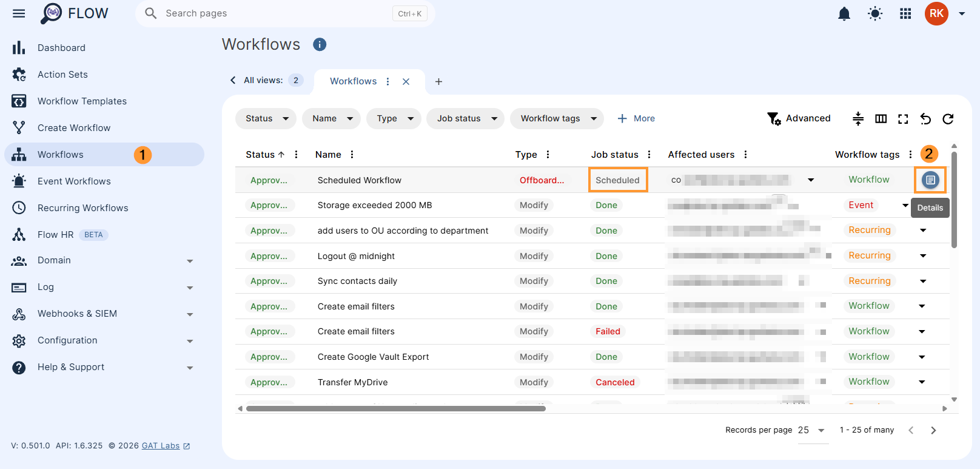The height and width of the screenshot is (469, 980).
Task: Sort by Status column header
Action: click(x=265, y=155)
